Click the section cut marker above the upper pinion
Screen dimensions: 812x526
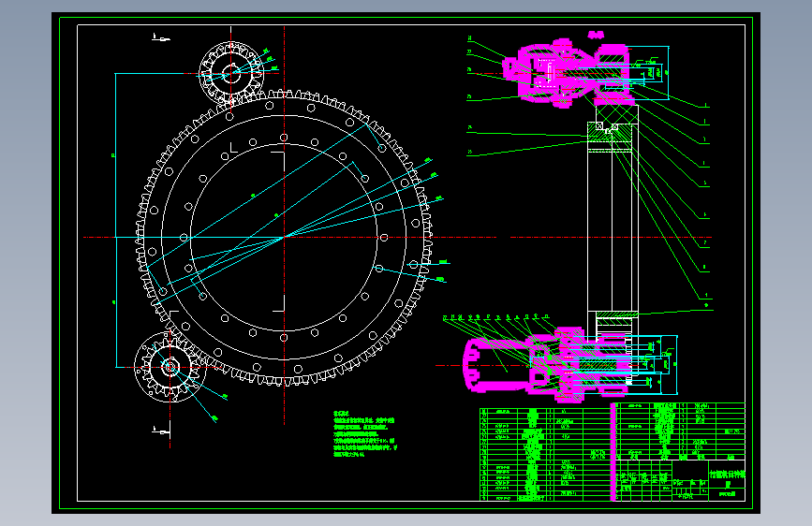click(x=160, y=37)
